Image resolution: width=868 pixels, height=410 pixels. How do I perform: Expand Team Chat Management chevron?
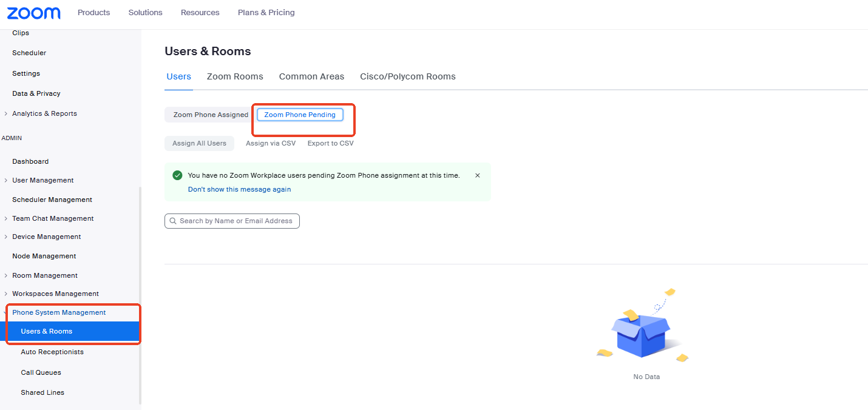[6, 218]
